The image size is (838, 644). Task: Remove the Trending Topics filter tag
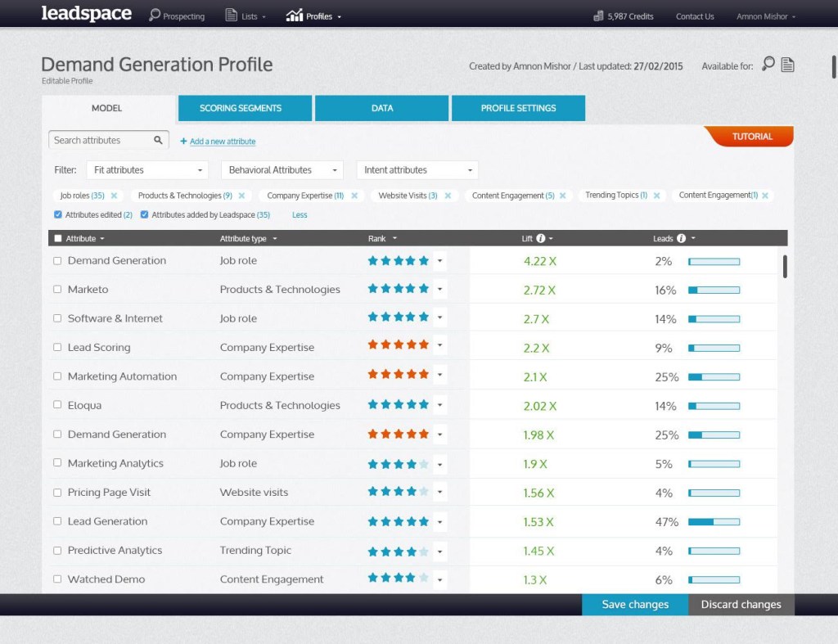pyautogui.click(x=657, y=196)
